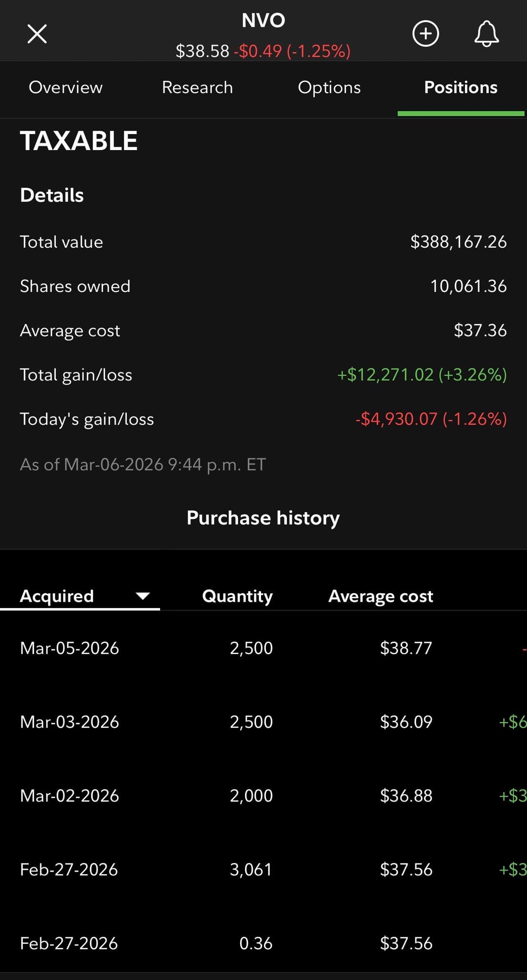Tap the Purchase history heading
Image resolution: width=527 pixels, height=980 pixels.
263,518
